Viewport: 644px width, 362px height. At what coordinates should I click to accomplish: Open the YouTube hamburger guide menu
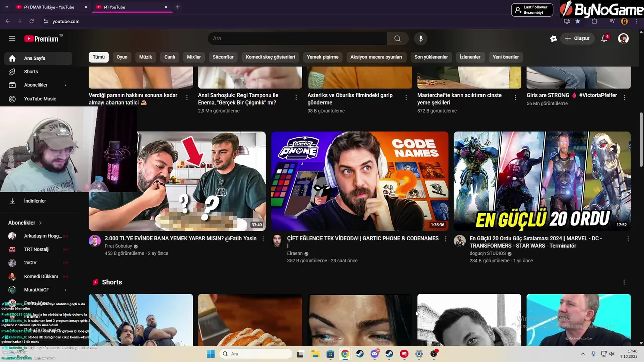point(12,39)
